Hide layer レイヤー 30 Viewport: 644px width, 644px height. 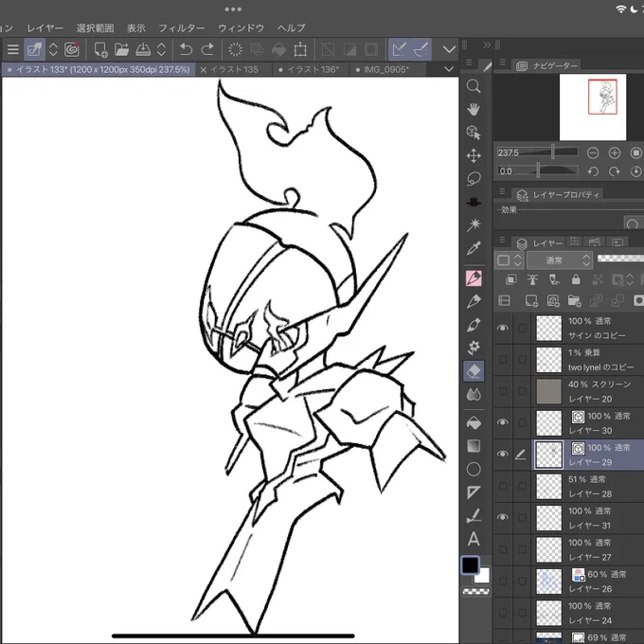[x=503, y=422]
